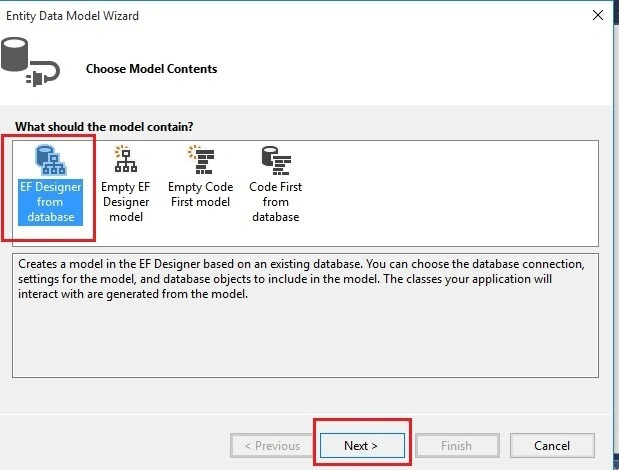
Task: Click the Code First from database label
Action: point(276,202)
